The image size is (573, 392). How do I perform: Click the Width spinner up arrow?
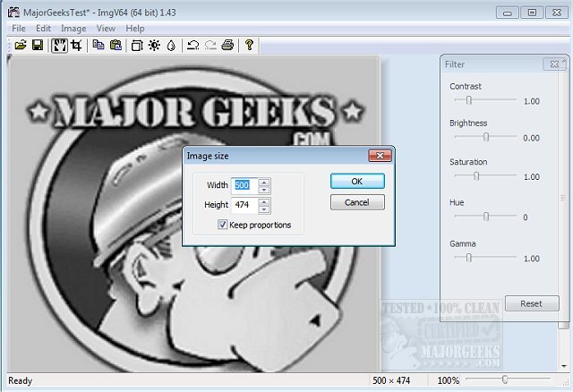[264, 182]
